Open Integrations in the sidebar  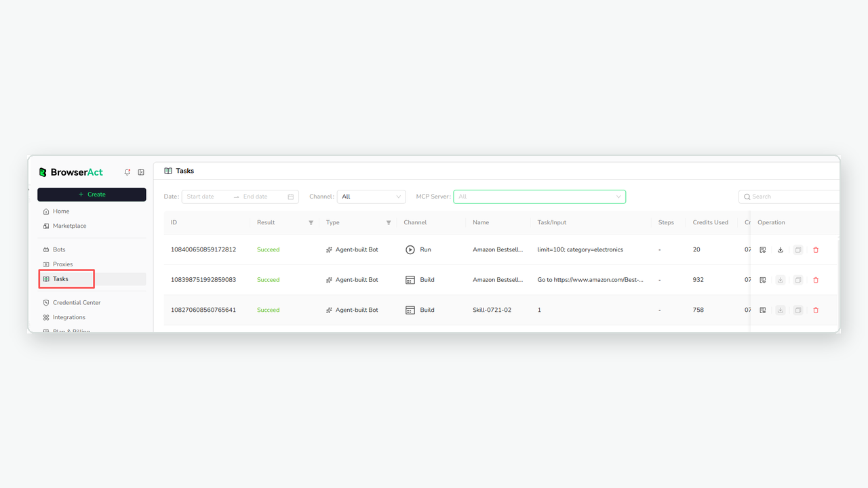tap(92, 317)
